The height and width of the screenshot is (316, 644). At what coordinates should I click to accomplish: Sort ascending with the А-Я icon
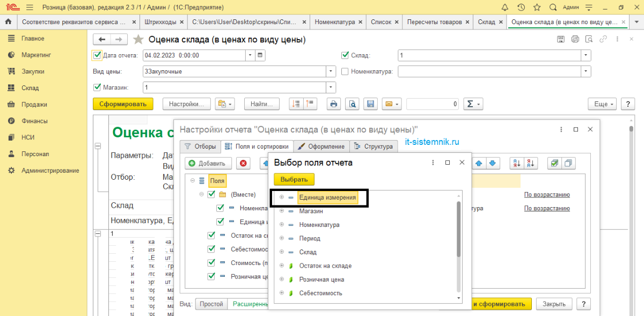(516, 163)
